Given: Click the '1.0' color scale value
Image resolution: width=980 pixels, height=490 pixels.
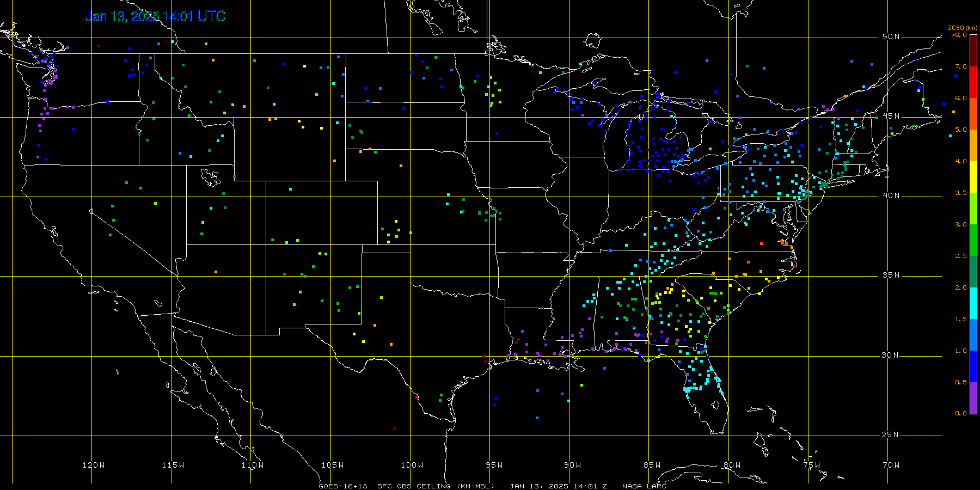Looking at the screenshot, I should click(x=961, y=351).
